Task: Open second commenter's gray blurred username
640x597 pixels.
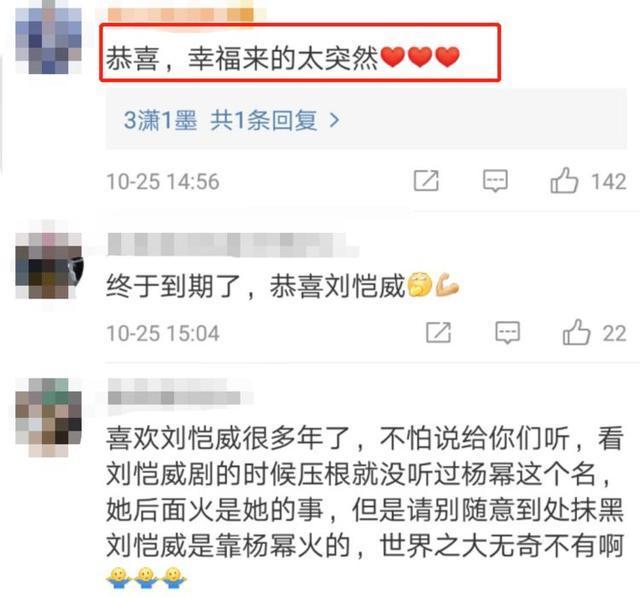Action: coord(233,244)
